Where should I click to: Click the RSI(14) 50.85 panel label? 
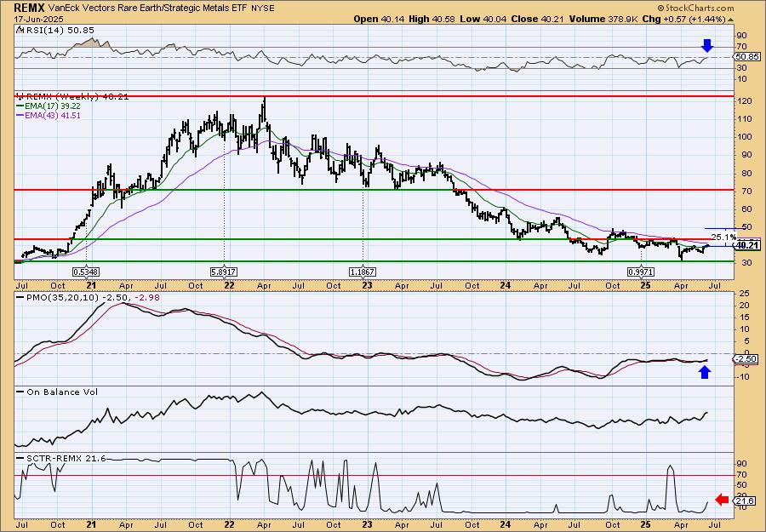pyautogui.click(x=59, y=30)
